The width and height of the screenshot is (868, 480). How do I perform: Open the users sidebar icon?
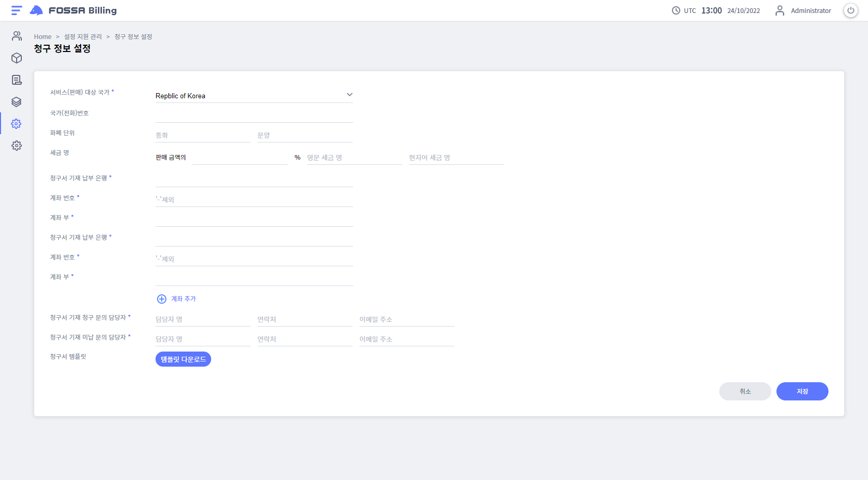17,36
